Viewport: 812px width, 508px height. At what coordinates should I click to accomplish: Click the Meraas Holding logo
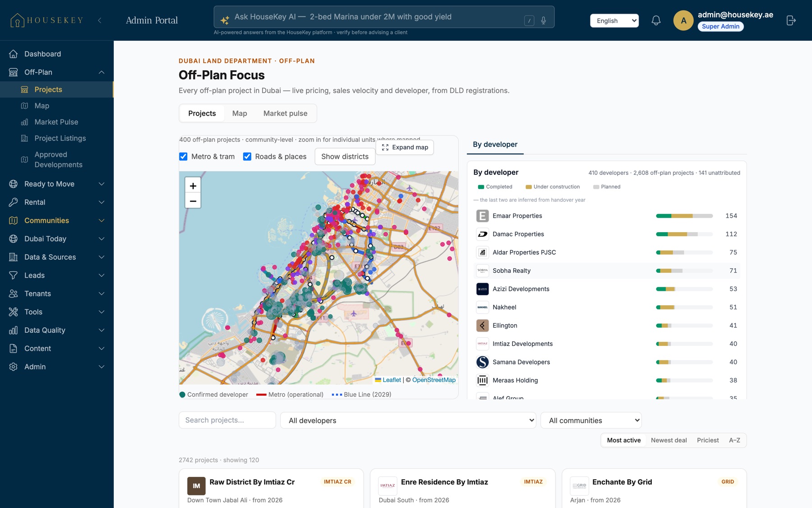coord(482,380)
